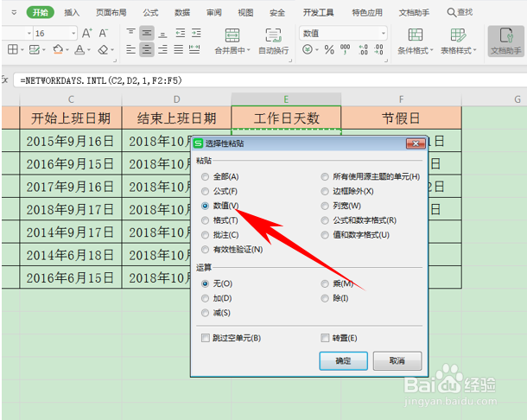Click the clear/eraser icon

pos(103,50)
